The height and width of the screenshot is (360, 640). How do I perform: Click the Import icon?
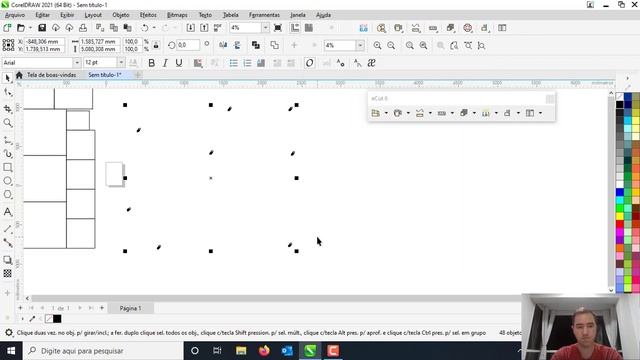click(x=191, y=28)
